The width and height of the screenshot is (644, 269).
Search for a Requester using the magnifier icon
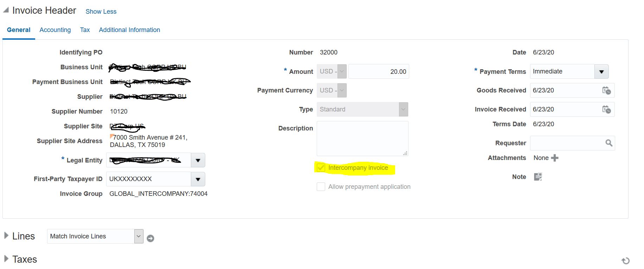coord(608,143)
